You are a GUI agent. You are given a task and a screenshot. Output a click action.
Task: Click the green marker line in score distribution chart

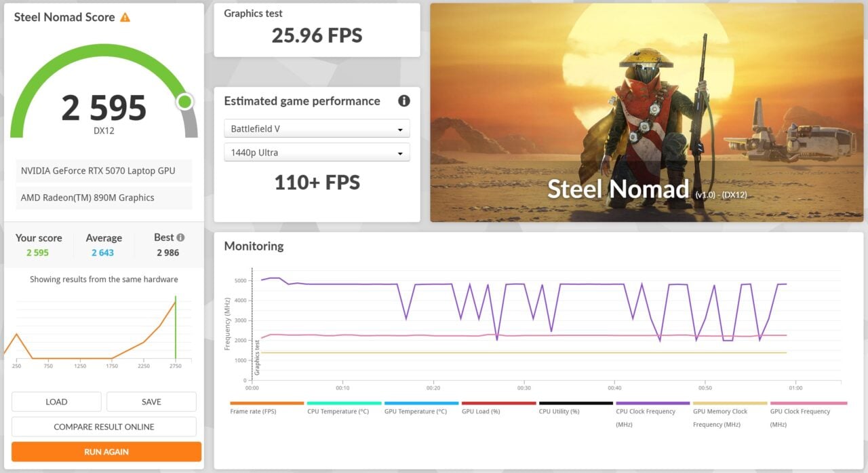(x=176, y=327)
